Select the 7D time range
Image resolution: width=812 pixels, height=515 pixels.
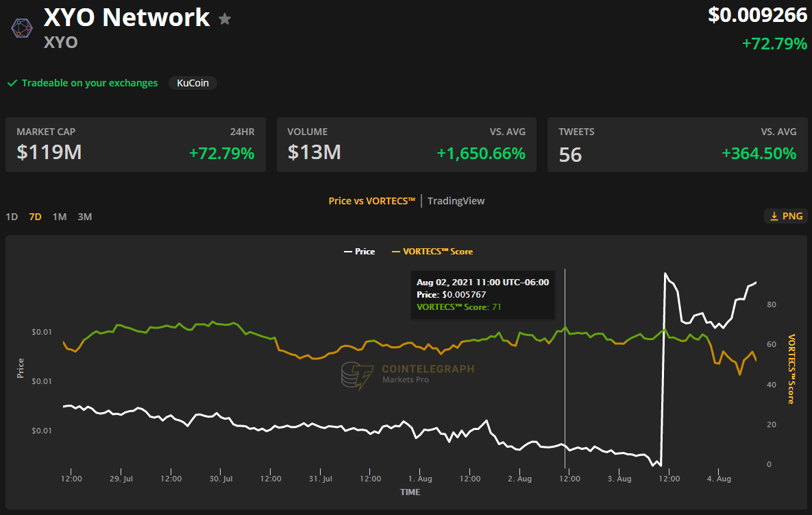(35, 217)
